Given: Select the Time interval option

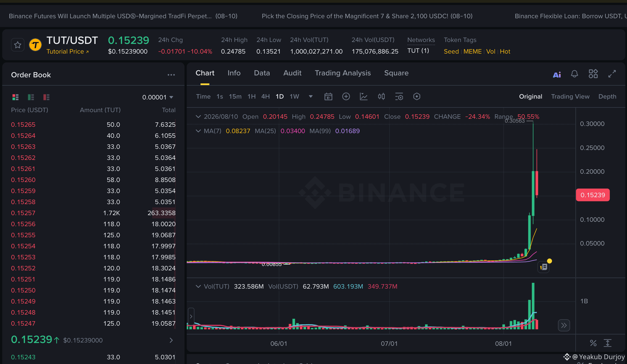Looking at the screenshot, I should coord(203,96).
